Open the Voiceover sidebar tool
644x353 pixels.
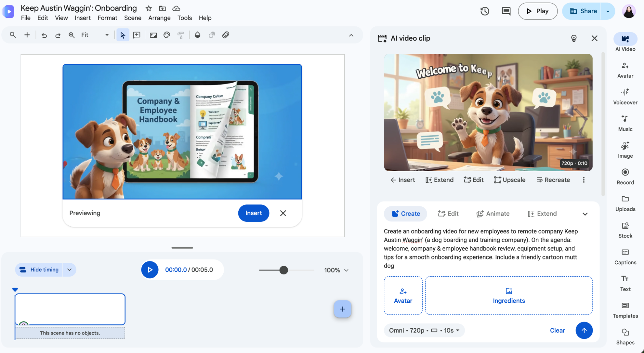coord(625,97)
